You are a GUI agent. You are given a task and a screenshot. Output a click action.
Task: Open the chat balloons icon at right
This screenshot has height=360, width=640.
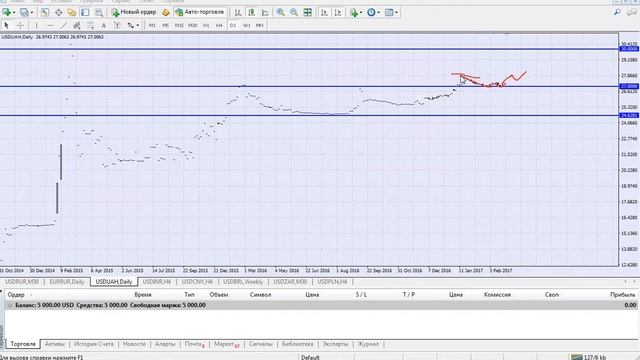point(631,13)
